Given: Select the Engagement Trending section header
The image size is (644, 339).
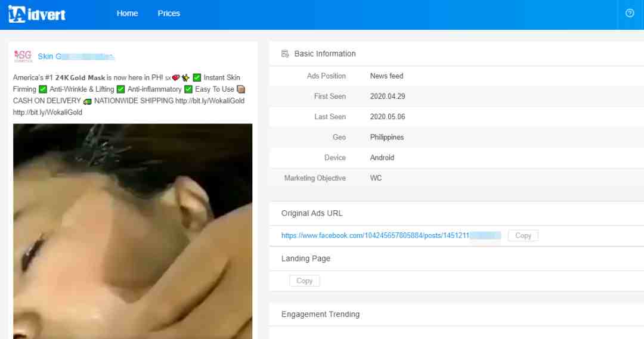Looking at the screenshot, I should [320, 314].
